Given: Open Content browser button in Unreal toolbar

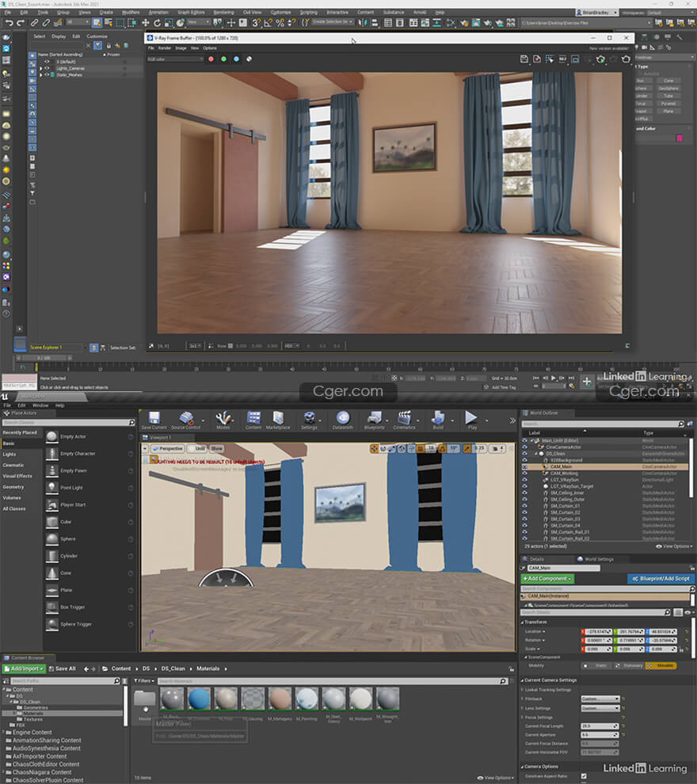Looking at the screenshot, I should [x=253, y=420].
